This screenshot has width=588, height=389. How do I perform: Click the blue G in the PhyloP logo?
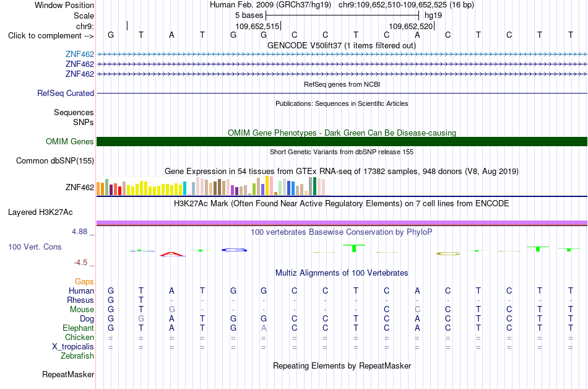pyautogui.click(x=234, y=250)
